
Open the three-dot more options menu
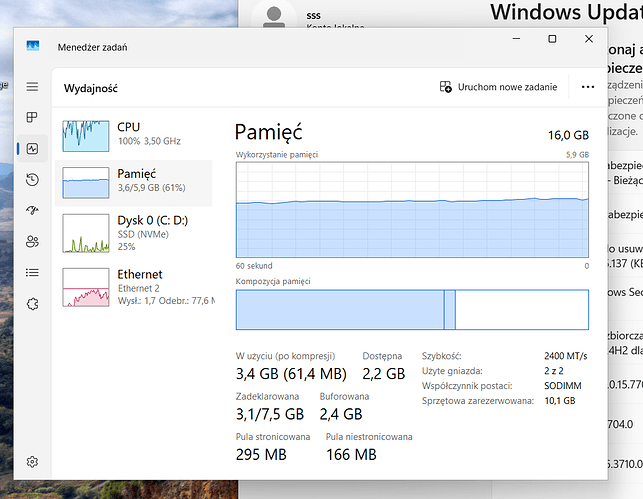pyautogui.click(x=588, y=87)
